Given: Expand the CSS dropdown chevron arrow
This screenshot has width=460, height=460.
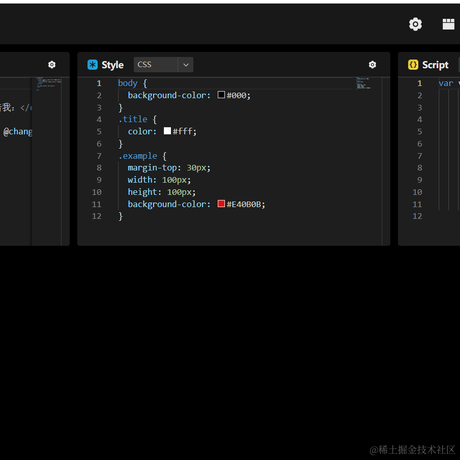Looking at the screenshot, I should pyautogui.click(x=186, y=65).
